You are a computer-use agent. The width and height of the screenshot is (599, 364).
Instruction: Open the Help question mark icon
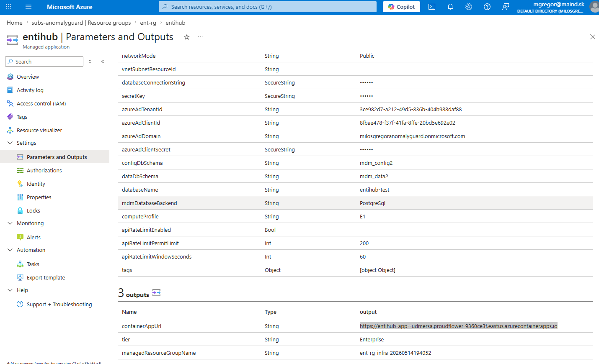pos(487,7)
